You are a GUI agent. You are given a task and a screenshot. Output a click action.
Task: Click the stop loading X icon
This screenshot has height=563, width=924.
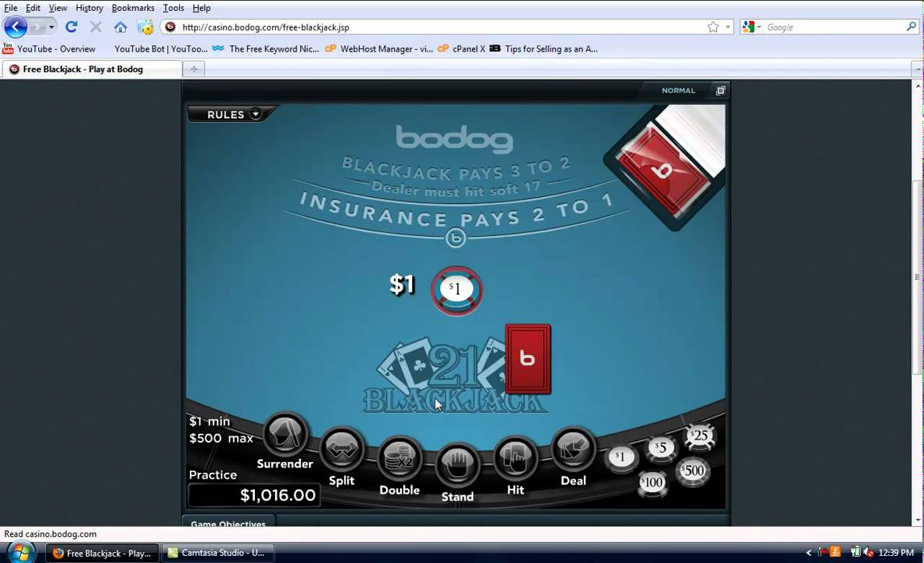(96, 27)
